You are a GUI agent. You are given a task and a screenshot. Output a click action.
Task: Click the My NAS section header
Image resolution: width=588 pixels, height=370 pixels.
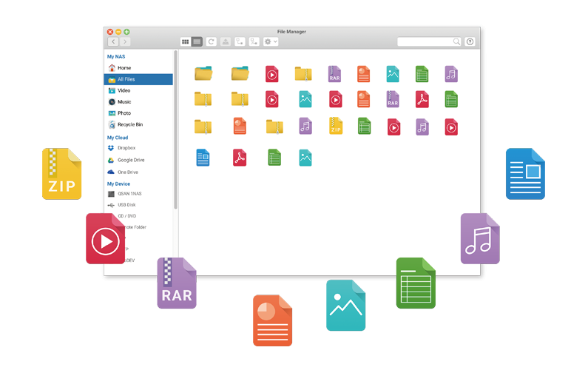pos(116,57)
